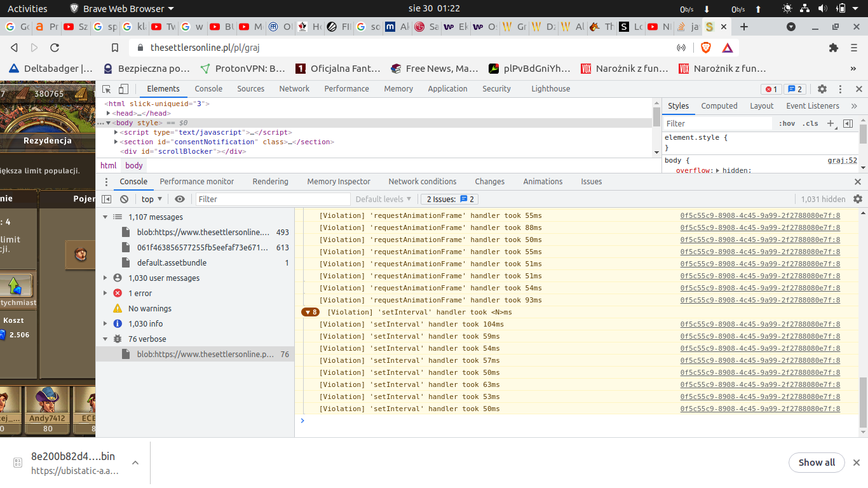
Task: Open the ProtonVPN bookmark
Action: 242,69
